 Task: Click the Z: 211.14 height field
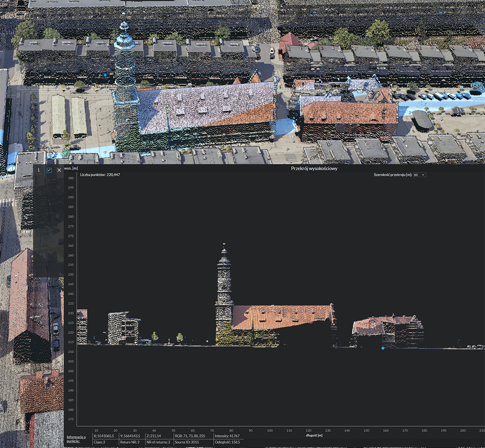[x=158, y=436]
